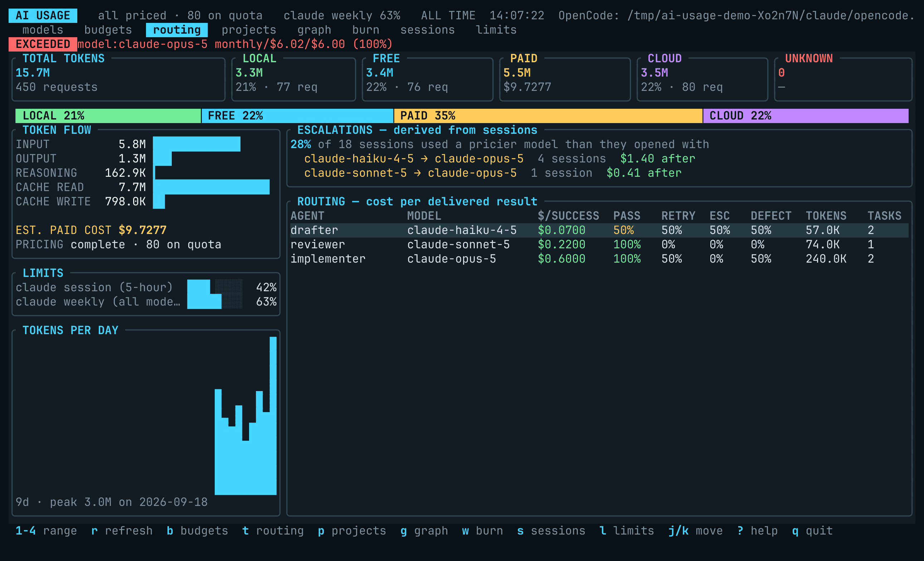Click the 'p projects' footer shortcut

point(352,531)
